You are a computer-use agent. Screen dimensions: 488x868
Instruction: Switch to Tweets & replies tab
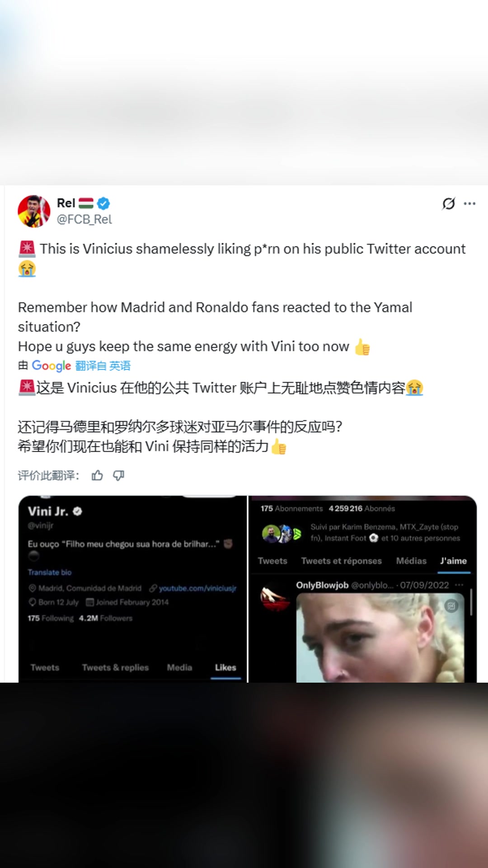tap(115, 667)
